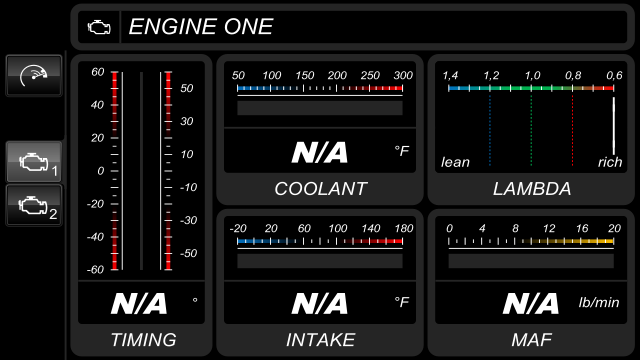
Task: Select the INTAKE temperature panel
Action: [x=320, y=282]
